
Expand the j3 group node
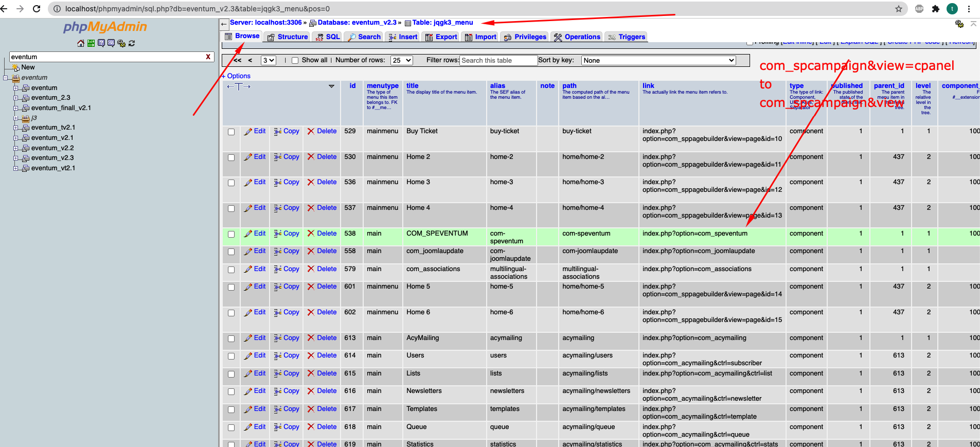(x=15, y=118)
